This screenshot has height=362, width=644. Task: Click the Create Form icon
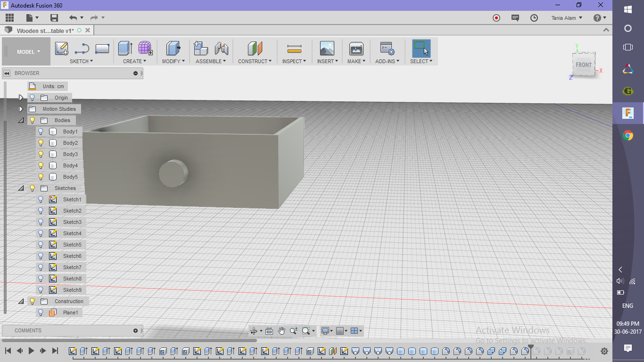[x=145, y=48]
